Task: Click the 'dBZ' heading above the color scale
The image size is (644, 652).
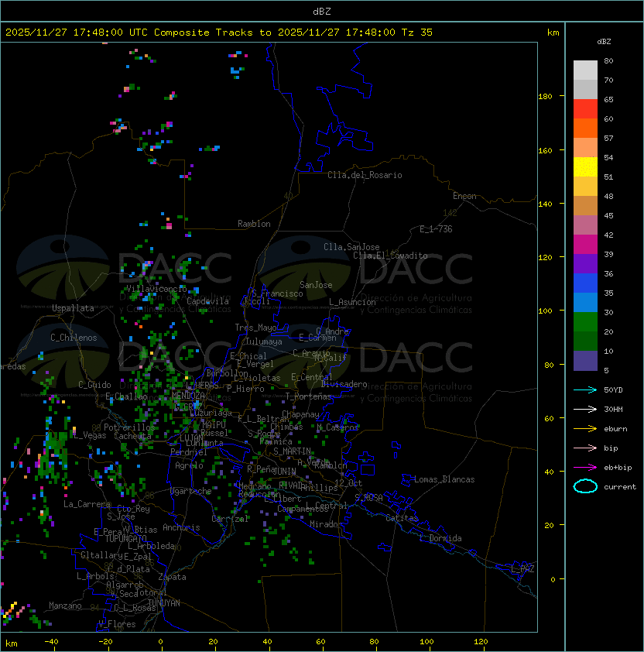Action: [604, 42]
